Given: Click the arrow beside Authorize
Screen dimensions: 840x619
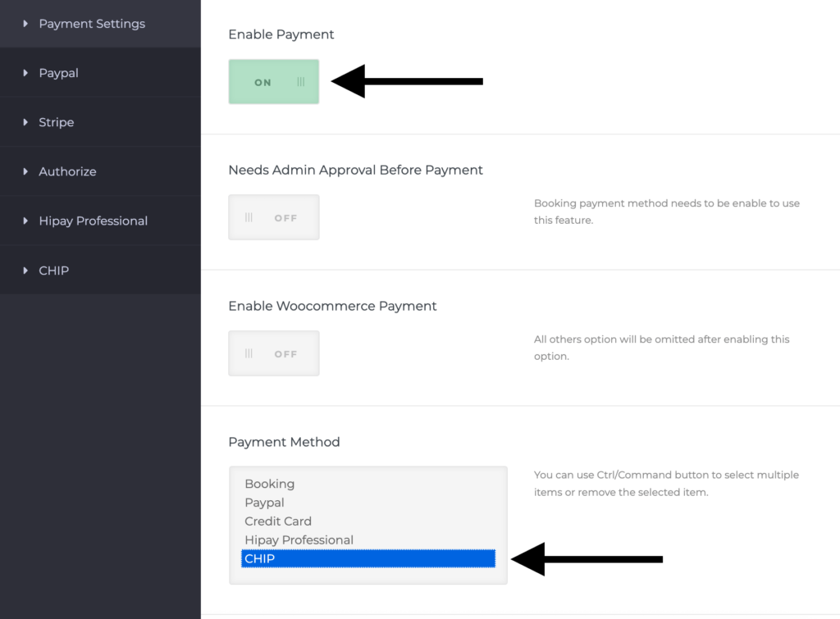Looking at the screenshot, I should tap(25, 171).
